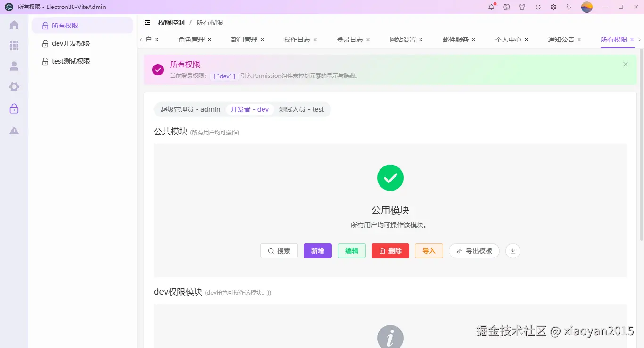Click the red 删除 button
Viewport: 644px width, 348px height.
390,251
